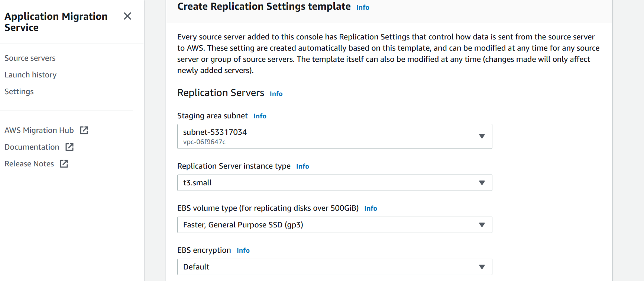Open the t3.small instance type dropdown

334,183
